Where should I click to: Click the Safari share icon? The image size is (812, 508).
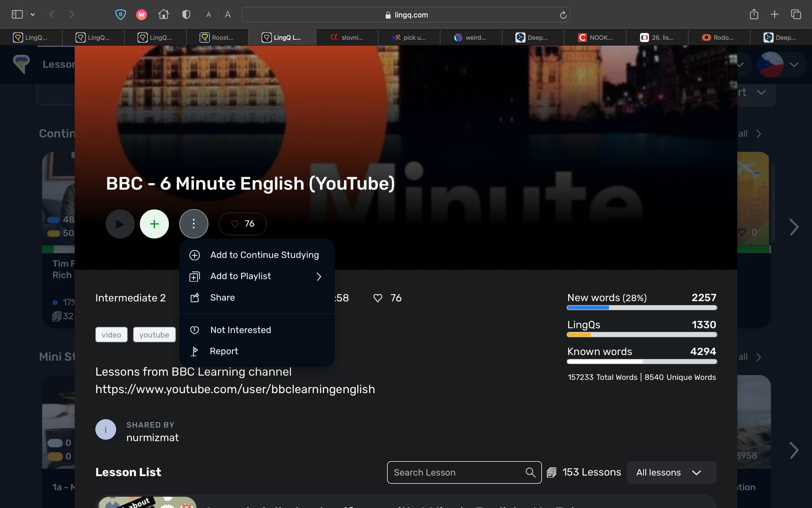coord(754,14)
